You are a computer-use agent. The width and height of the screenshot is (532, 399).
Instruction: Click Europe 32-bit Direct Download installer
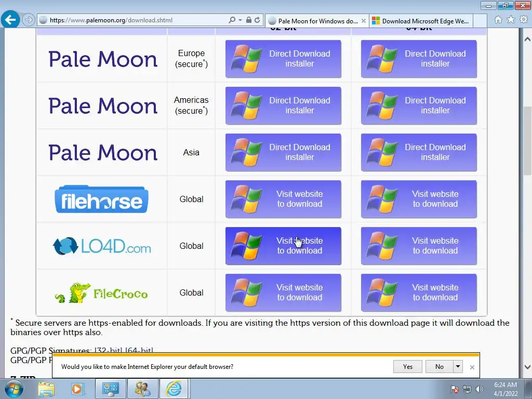tap(283, 59)
